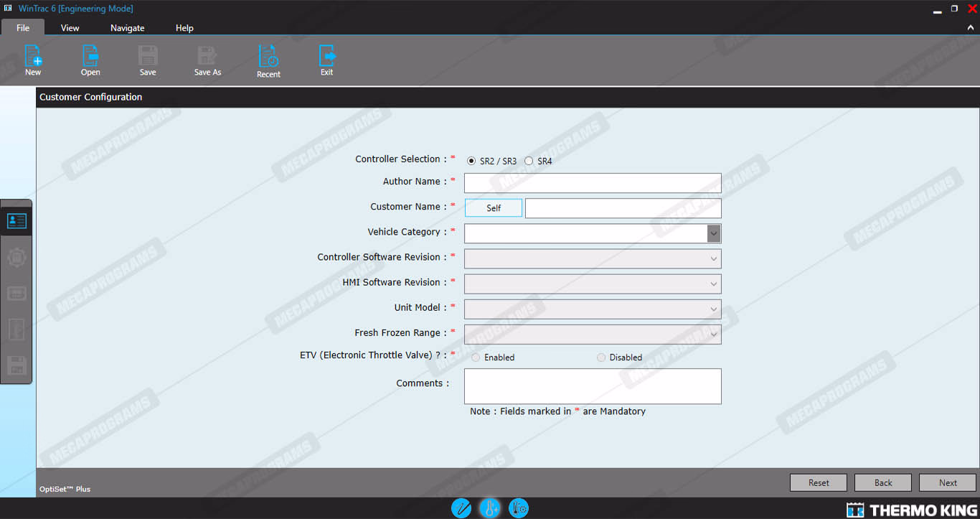Select the SR4 controller option

pyautogui.click(x=529, y=161)
